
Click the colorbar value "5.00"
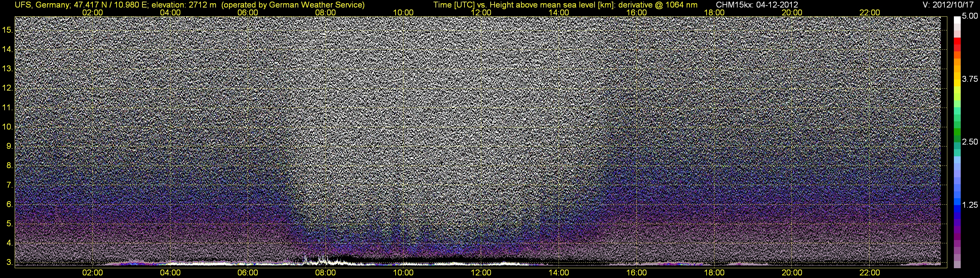pos(970,16)
